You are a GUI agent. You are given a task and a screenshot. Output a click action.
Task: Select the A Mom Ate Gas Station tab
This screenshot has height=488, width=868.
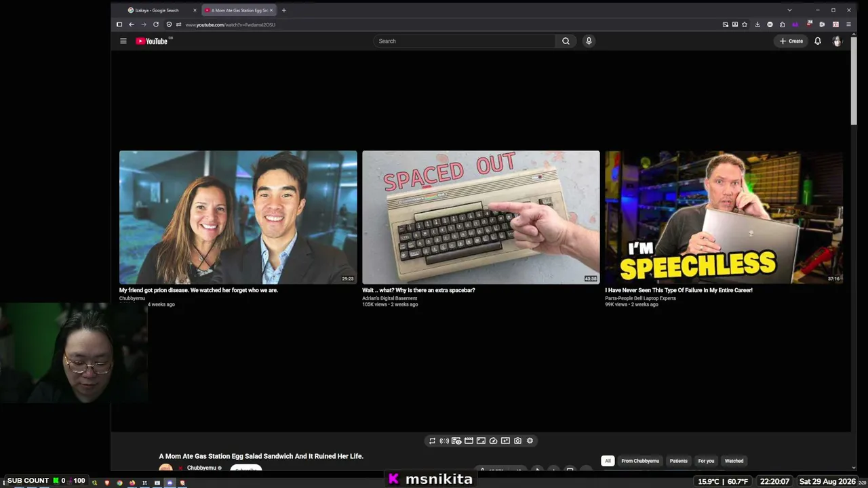[239, 10]
